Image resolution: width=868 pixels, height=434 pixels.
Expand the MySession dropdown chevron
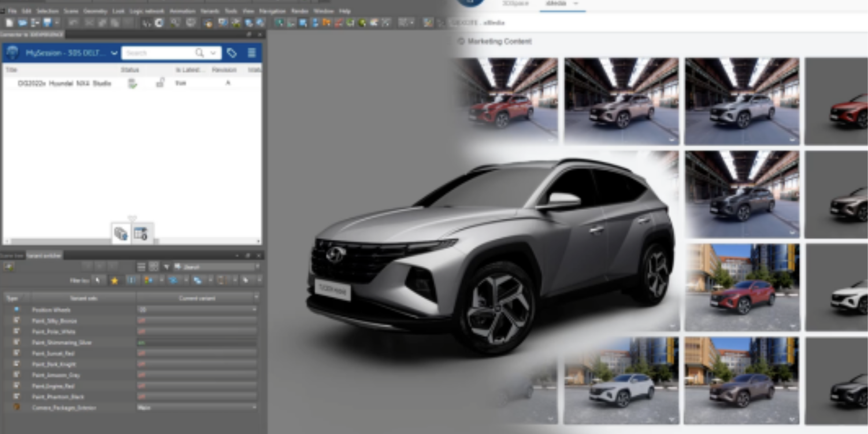click(x=114, y=53)
